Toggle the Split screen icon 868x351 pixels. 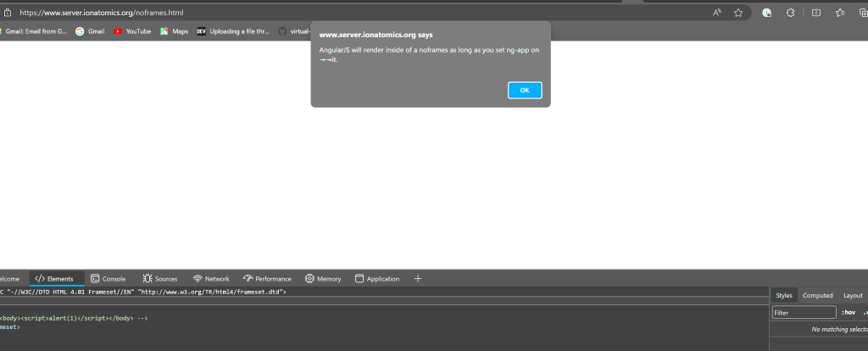pyautogui.click(x=816, y=13)
